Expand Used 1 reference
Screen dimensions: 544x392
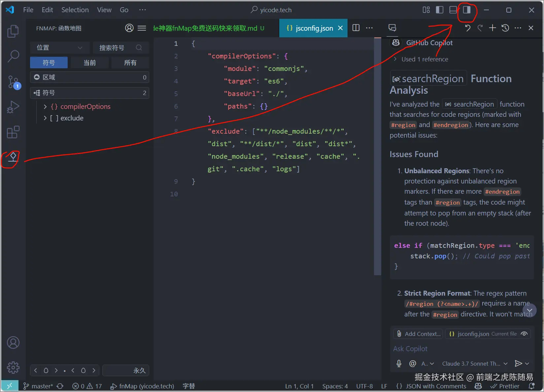point(421,59)
